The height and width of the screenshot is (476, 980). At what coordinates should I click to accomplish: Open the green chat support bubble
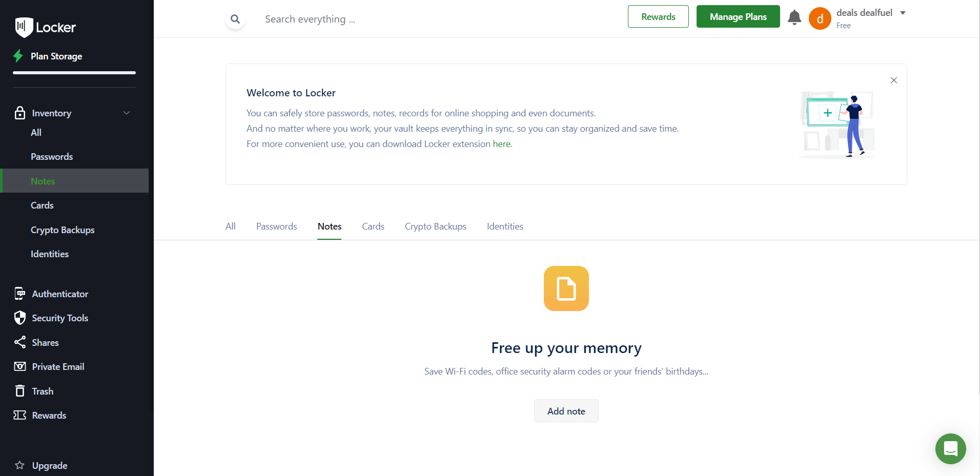[x=951, y=449]
